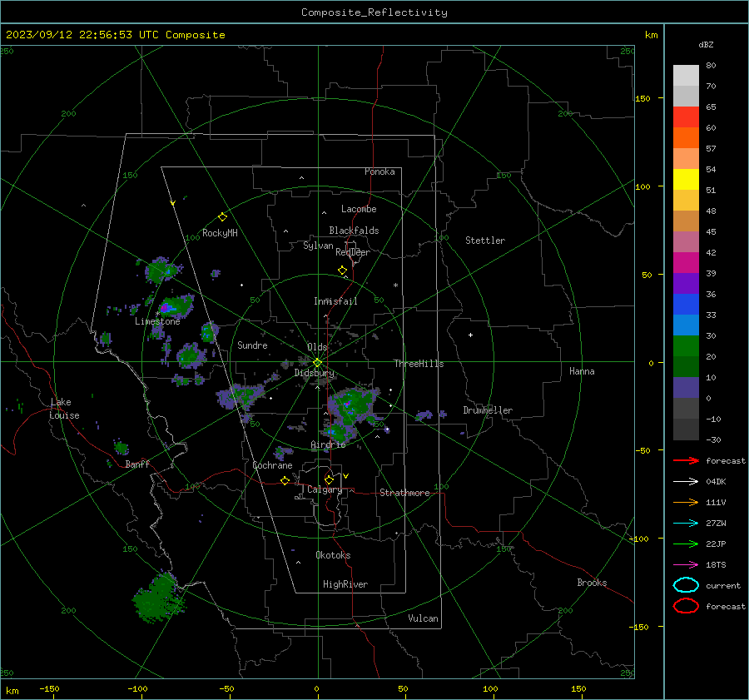Click the yellow V marker northwest of RockyMH
The image size is (749, 700).
pos(172,204)
